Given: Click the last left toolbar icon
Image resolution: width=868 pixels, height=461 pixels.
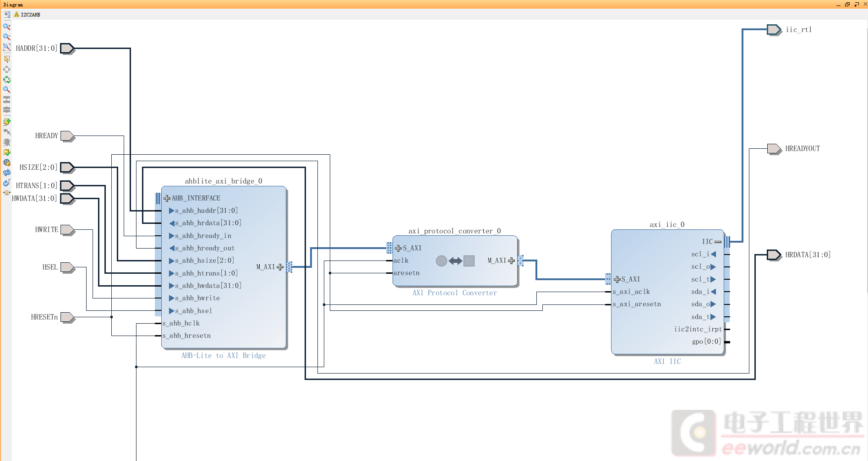Looking at the screenshot, I should (x=7, y=193).
